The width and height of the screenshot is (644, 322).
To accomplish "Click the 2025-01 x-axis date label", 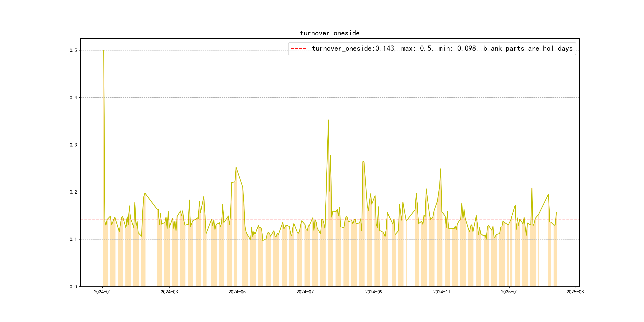I will point(509,292).
